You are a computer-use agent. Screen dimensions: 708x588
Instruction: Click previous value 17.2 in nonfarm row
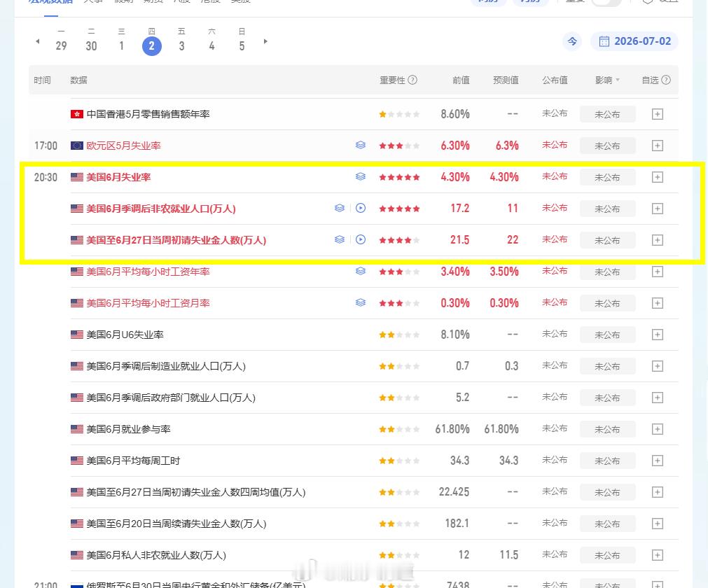[460, 209]
